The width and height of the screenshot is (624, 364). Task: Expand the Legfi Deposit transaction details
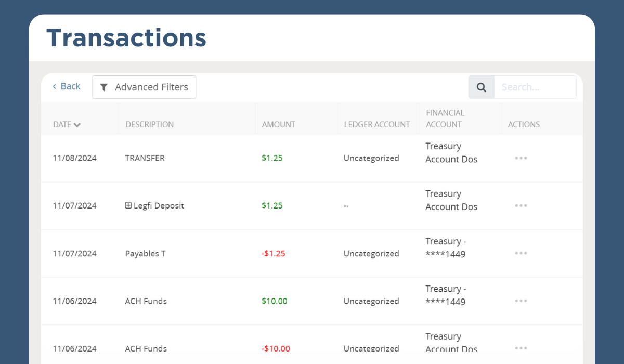click(x=128, y=205)
